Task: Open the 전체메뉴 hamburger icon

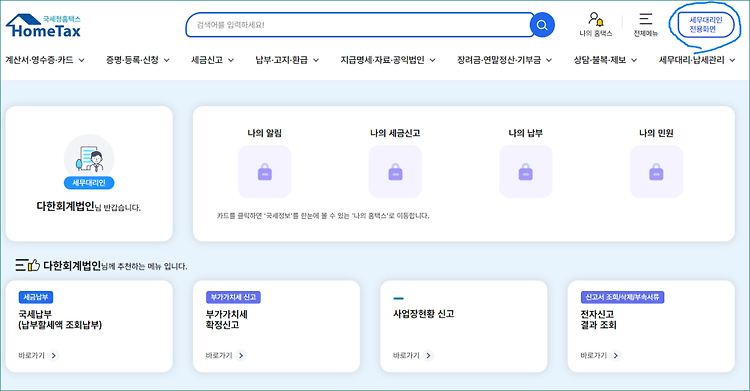Action: point(646,19)
